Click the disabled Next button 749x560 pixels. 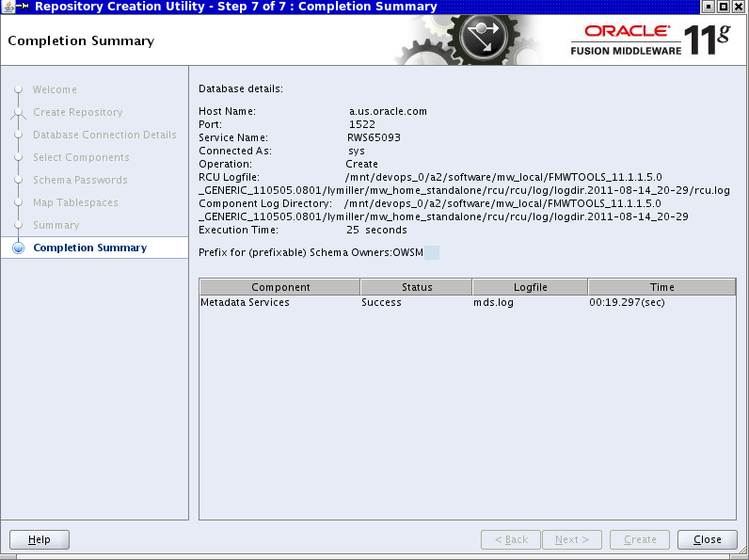point(572,539)
